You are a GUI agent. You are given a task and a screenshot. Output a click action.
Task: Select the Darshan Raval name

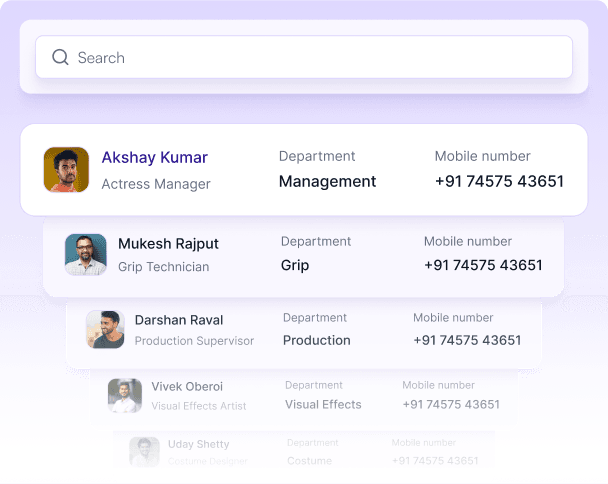pyautogui.click(x=179, y=320)
